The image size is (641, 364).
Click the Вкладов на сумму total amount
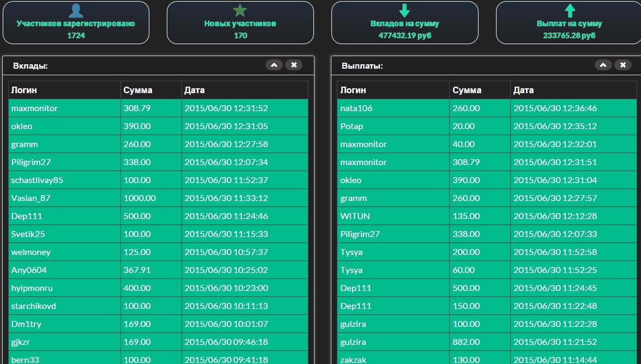click(404, 35)
